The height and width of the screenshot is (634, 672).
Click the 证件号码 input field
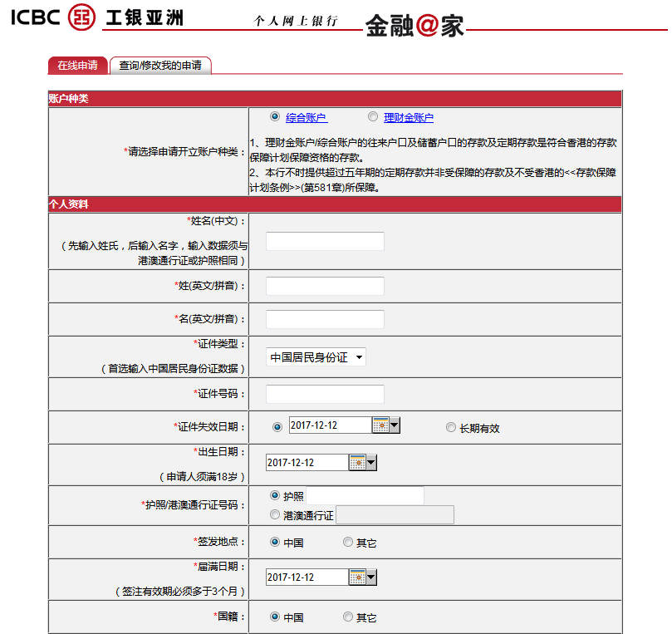(325, 394)
